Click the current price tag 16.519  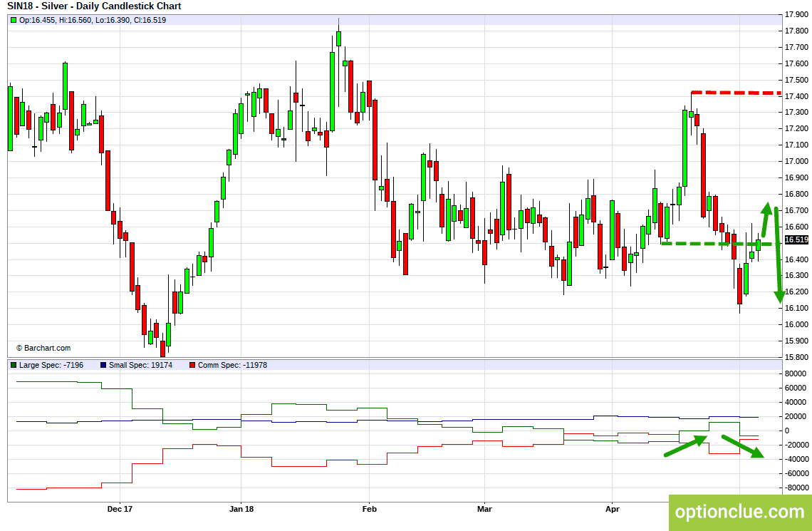tap(796, 239)
